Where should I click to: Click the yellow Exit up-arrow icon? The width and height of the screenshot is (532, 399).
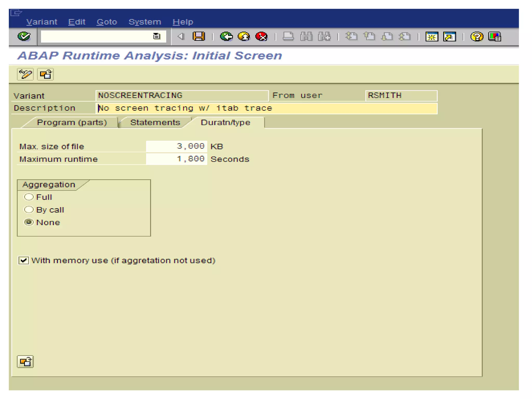coord(244,36)
